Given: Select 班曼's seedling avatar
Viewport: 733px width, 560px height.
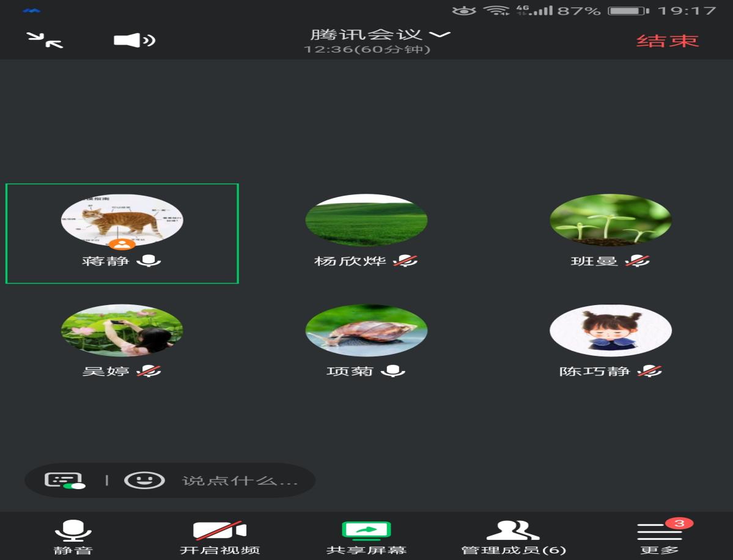Looking at the screenshot, I should coord(610,220).
